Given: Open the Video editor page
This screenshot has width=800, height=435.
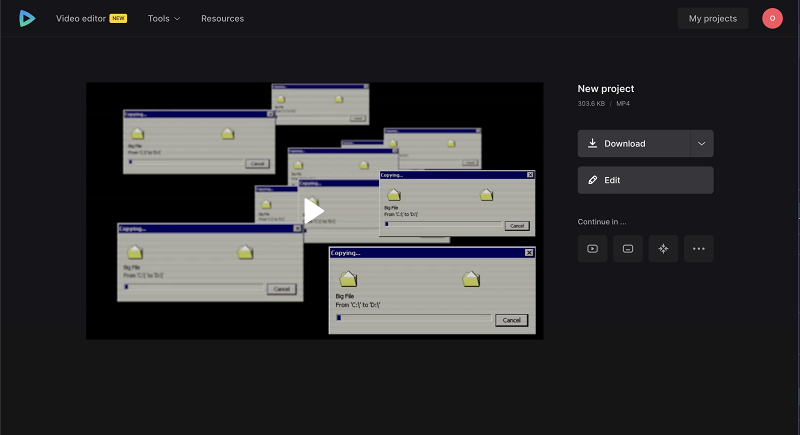Looking at the screenshot, I should coord(81,18).
